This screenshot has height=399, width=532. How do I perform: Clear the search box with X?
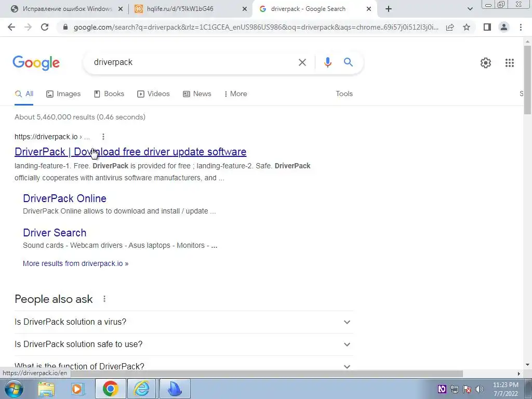point(302,62)
